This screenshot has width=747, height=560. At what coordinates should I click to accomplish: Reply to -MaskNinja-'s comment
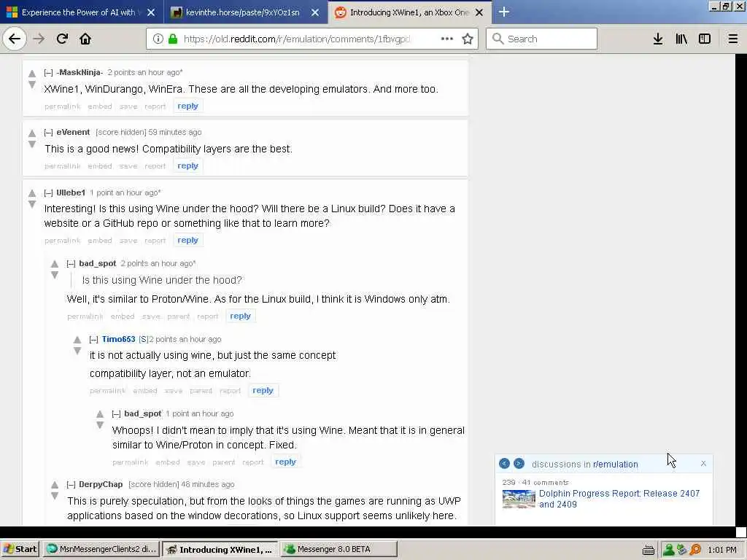coord(187,106)
